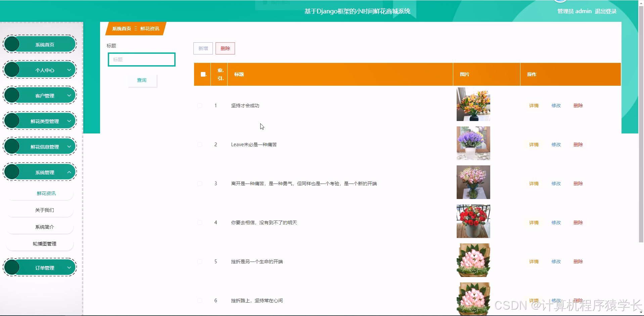The width and height of the screenshot is (644, 316).
Task: Click 修改 for row index 3
Action: (x=556, y=184)
